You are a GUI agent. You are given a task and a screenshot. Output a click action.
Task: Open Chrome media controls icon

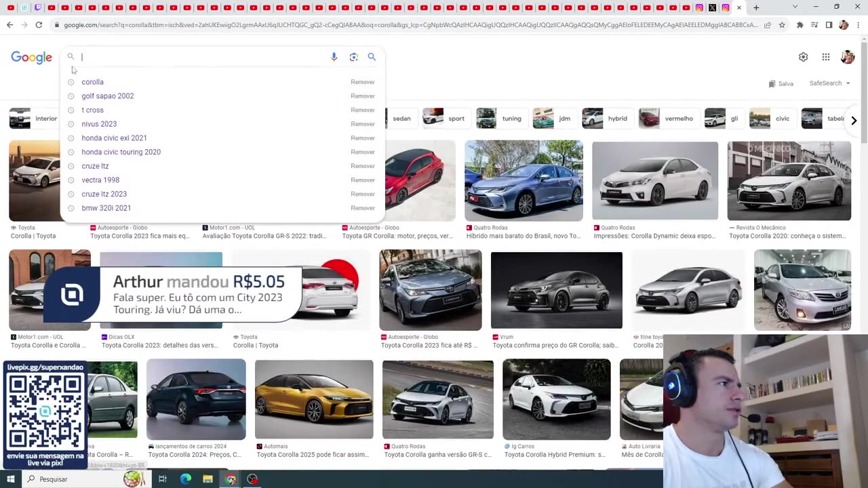click(814, 25)
